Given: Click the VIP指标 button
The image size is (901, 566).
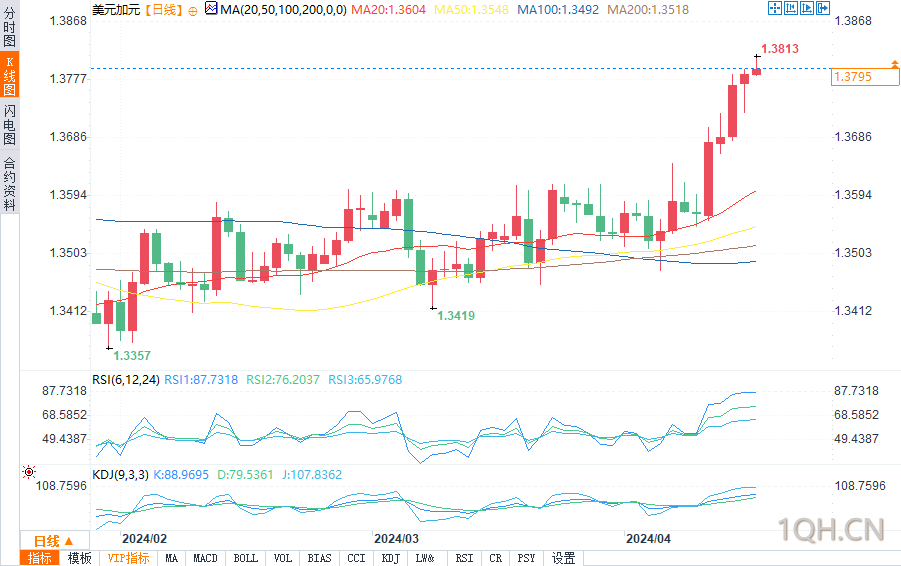Looking at the screenshot, I should click(x=128, y=558).
